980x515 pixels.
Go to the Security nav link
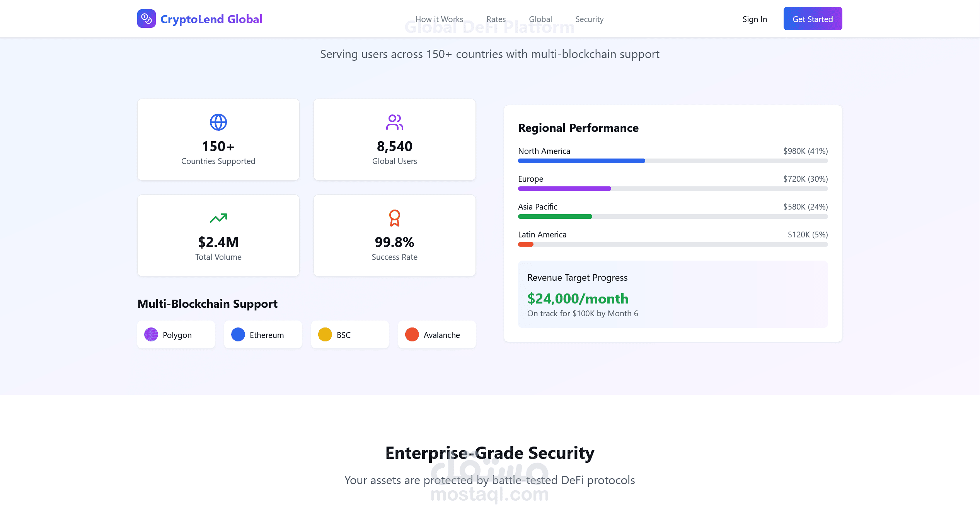(589, 19)
